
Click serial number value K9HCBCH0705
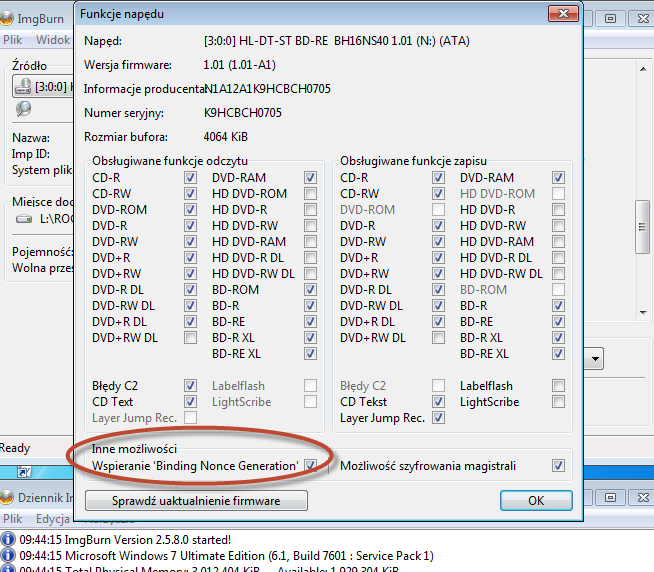(243, 113)
